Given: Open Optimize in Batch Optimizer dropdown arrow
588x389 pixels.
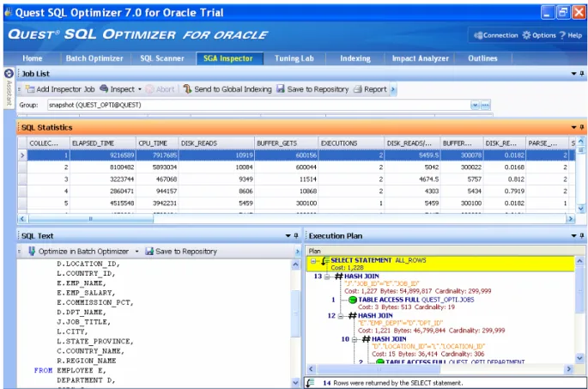Looking at the screenshot, I should pyautogui.click(x=136, y=252).
